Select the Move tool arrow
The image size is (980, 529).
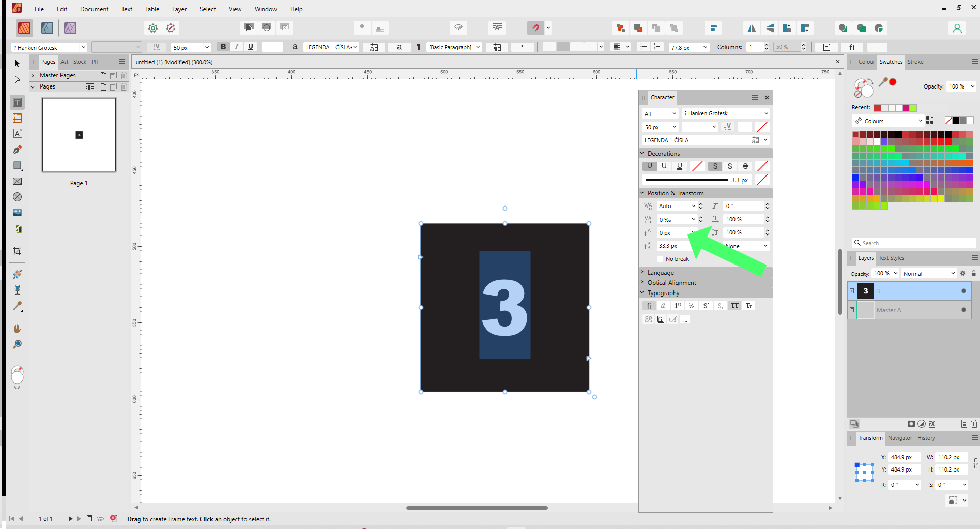[x=17, y=64]
